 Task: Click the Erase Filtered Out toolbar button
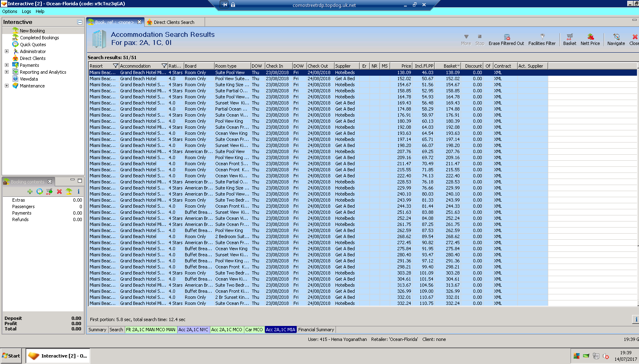point(506,40)
